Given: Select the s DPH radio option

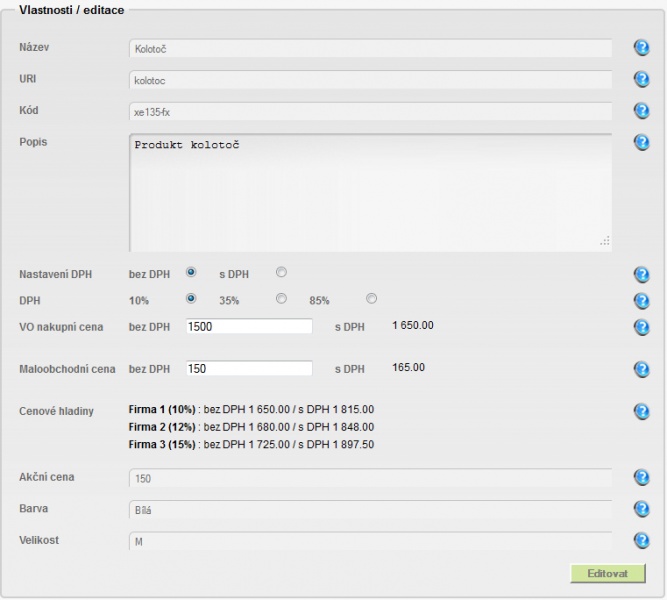Looking at the screenshot, I should tap(281, 272).
